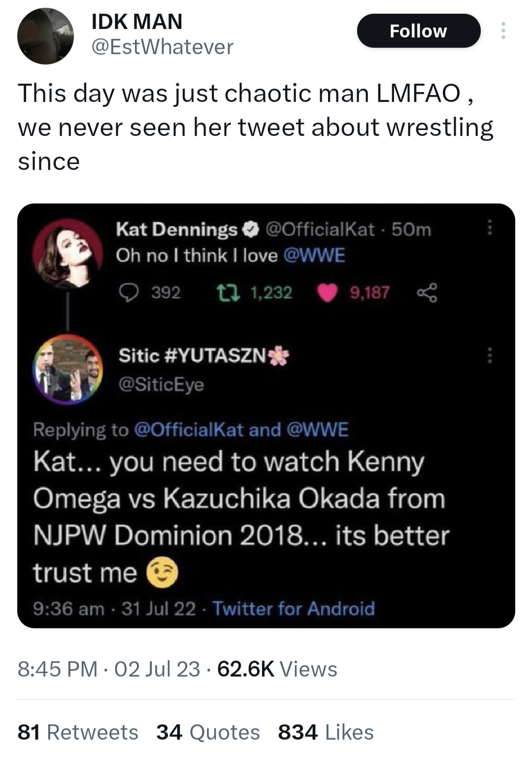Viewport: 532px width, 757px height.
Task: Open the @EstWhatever handle
Action: [163, 47]
